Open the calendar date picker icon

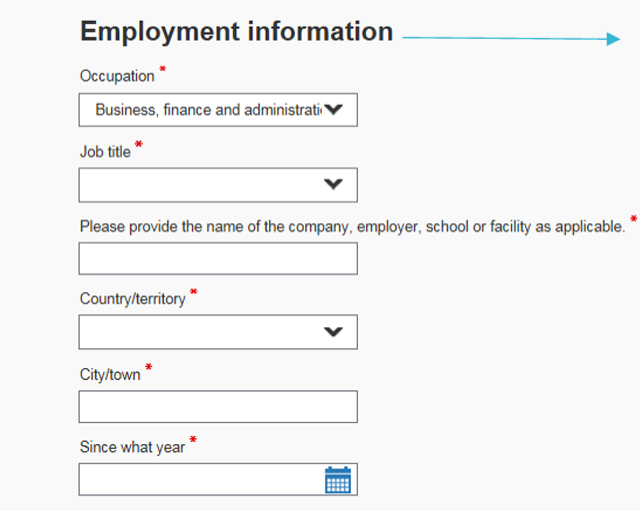(338, 480)
